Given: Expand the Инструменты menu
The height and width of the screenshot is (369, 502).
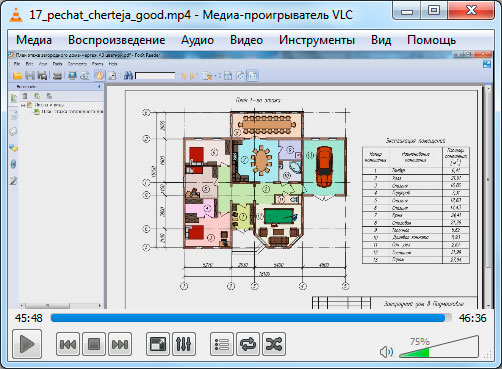Looking at the screenshot, I should tap(317, 40).
